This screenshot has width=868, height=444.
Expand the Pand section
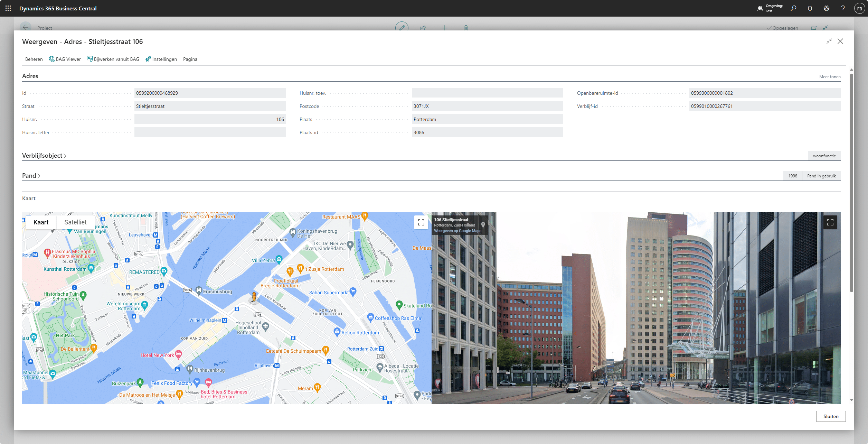point(31,176)
